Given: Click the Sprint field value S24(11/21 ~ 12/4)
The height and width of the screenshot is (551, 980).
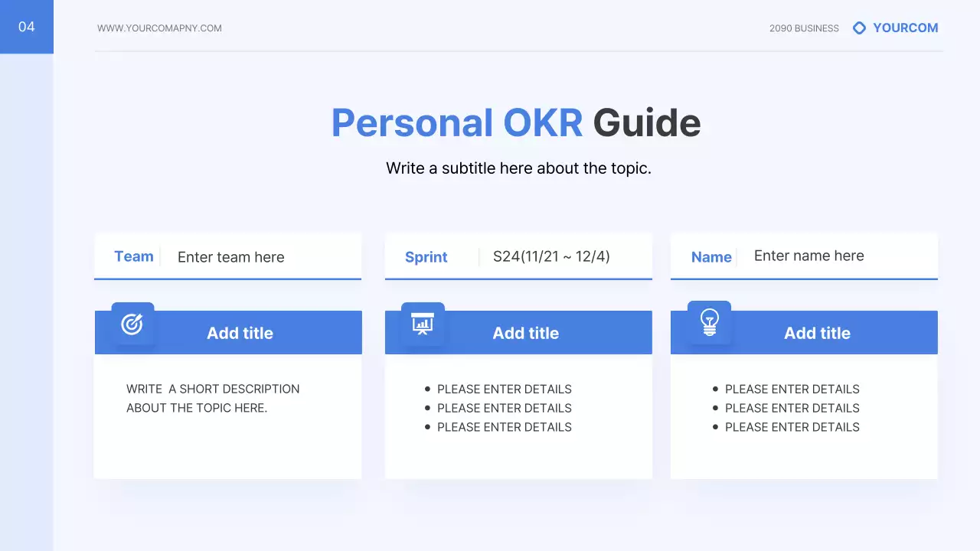Looking at the screenshot, I should click(551, 256).
